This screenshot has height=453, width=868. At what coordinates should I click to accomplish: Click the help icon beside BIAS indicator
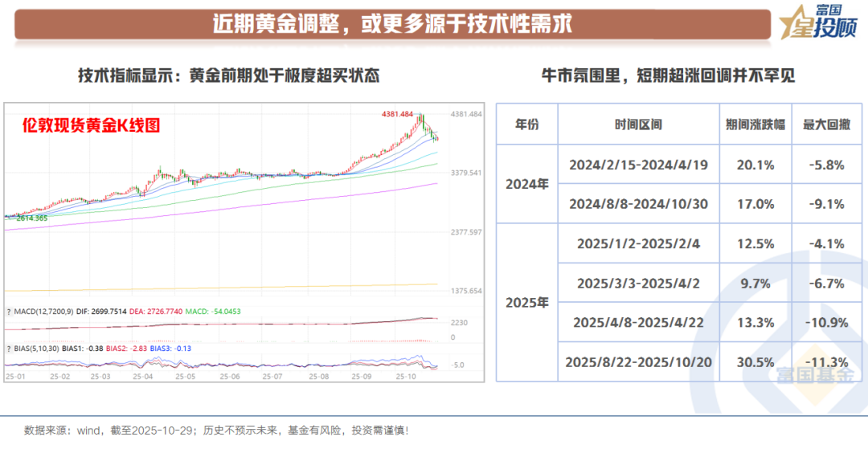9,349
